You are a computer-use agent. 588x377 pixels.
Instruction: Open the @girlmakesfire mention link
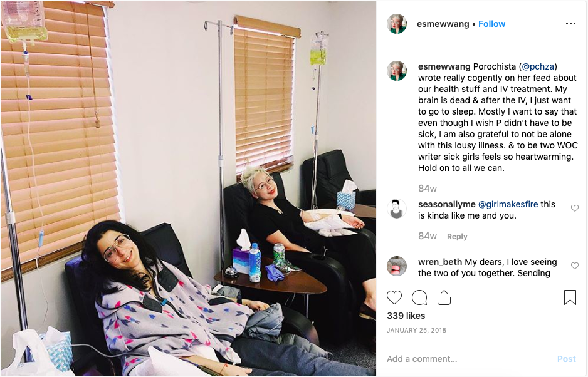coord(508,204)
